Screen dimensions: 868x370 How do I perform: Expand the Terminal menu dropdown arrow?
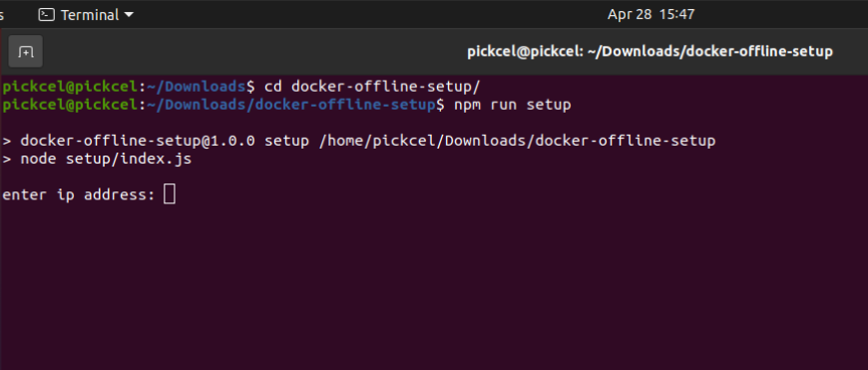click(x=129, y=15)
